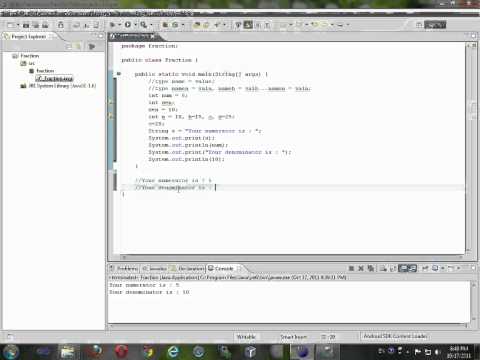480x360 pixels.
Task: Click the Save All toolbar icon
Action: [x=36, y=25]
